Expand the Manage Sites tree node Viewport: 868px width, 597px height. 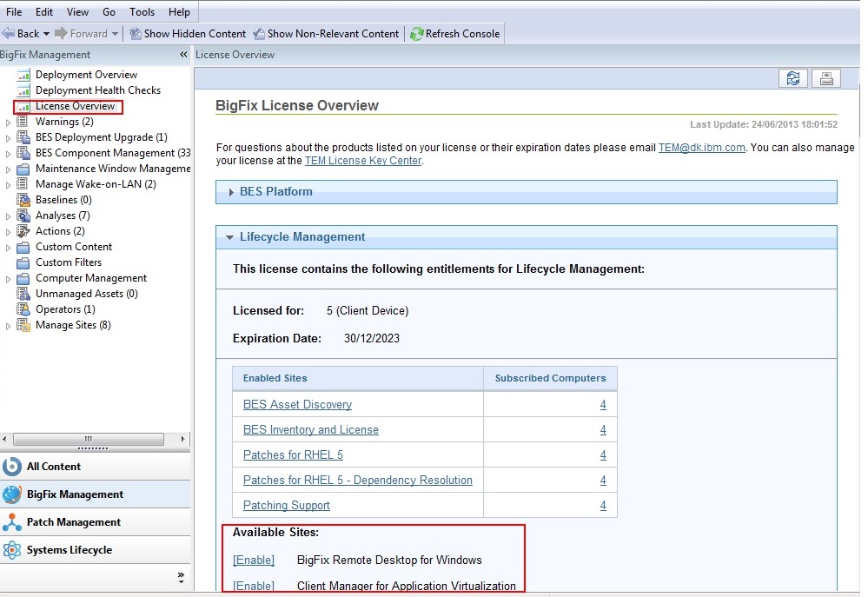pos(9,326)
